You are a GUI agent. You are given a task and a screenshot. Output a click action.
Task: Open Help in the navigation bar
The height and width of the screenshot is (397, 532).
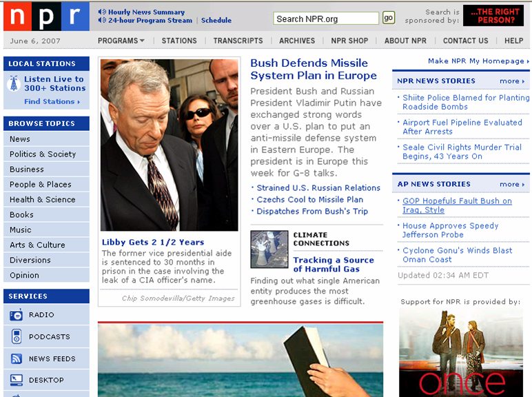point(513,41)
